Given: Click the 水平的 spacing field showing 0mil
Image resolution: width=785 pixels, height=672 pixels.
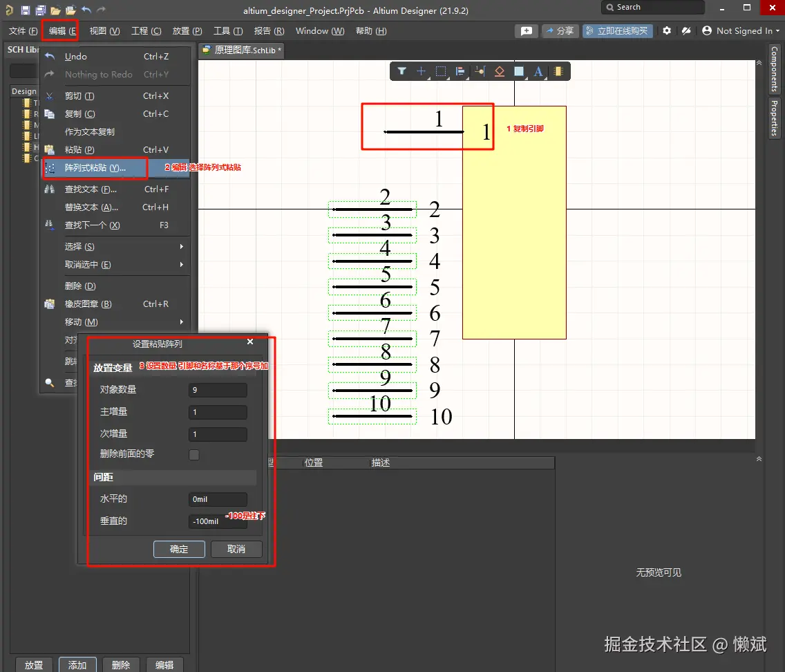Looking at the screenshot, I should coord(218,499).
